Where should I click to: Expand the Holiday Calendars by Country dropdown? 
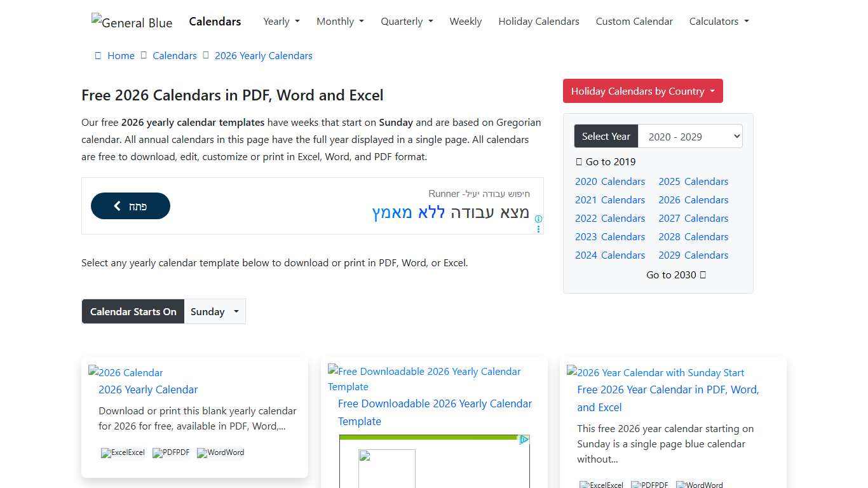[642, 91]
